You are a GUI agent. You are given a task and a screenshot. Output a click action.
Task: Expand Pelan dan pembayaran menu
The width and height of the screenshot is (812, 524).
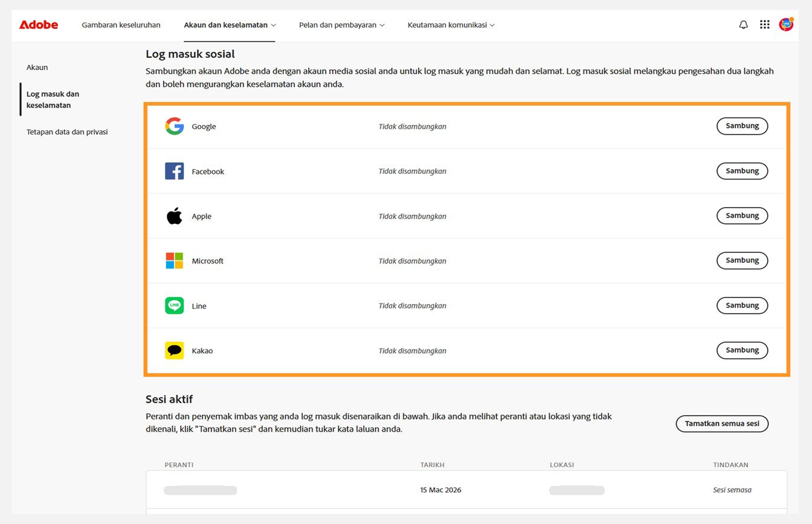(341, 25)
